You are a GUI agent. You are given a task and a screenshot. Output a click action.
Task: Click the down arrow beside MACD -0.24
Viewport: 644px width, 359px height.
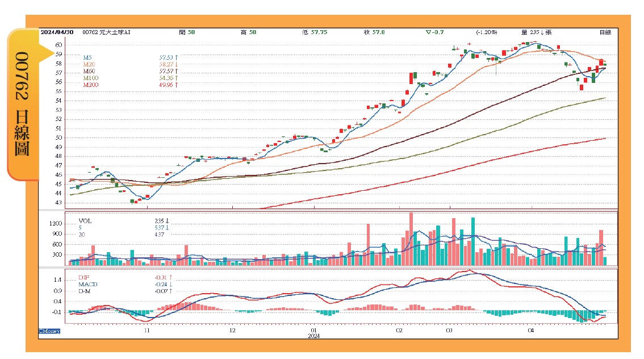tap(171, 284)
